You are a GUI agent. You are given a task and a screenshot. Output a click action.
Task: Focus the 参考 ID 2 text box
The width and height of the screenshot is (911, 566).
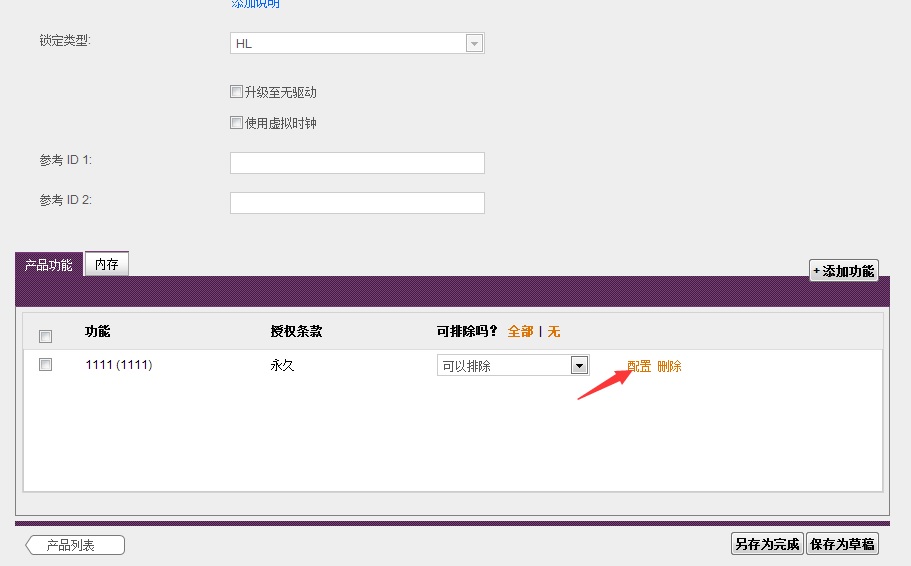[357, 203]
